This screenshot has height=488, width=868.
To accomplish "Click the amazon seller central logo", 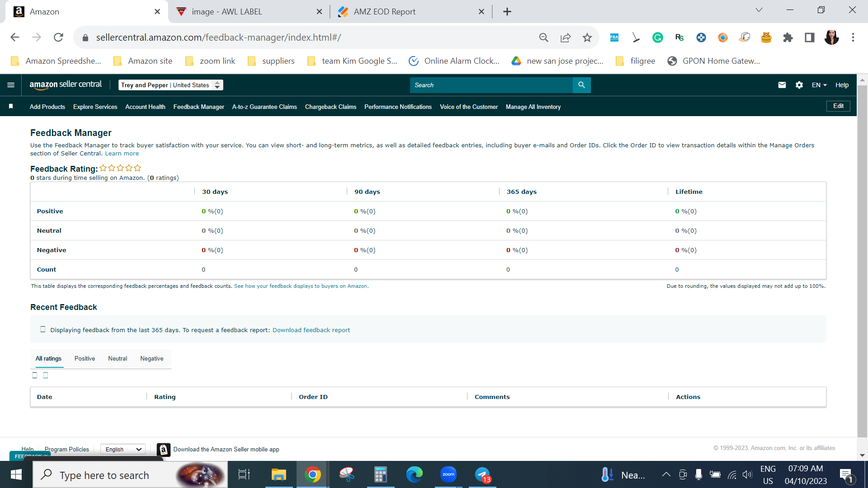I will click(66, 84).
